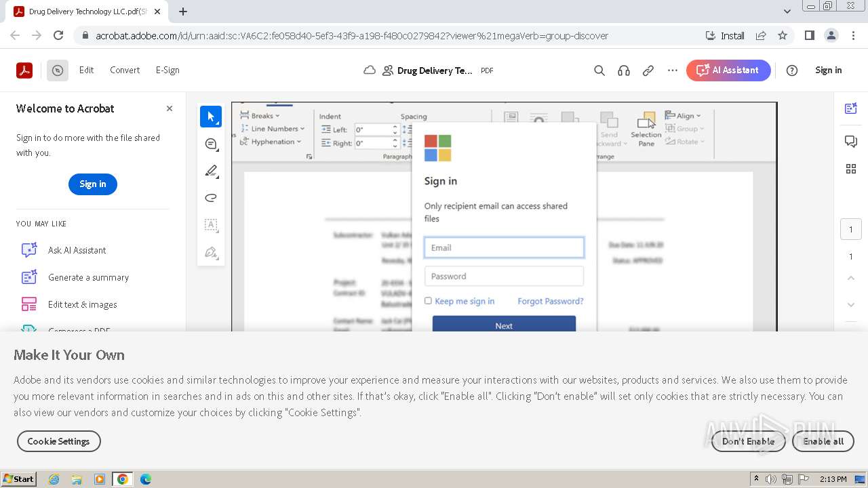Close the Drug Delivery Technology browser tab
This screenshot has width=868, height=488.
[x=157, y=12]
